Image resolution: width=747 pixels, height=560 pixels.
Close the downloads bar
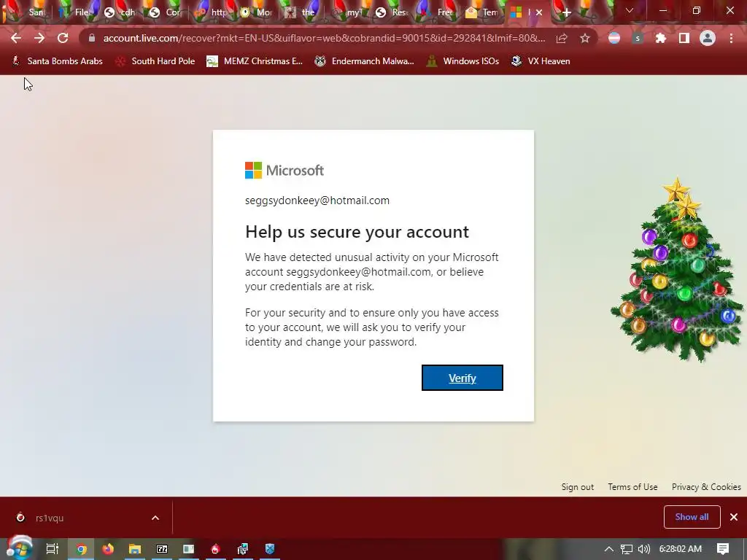coord(734,517)
